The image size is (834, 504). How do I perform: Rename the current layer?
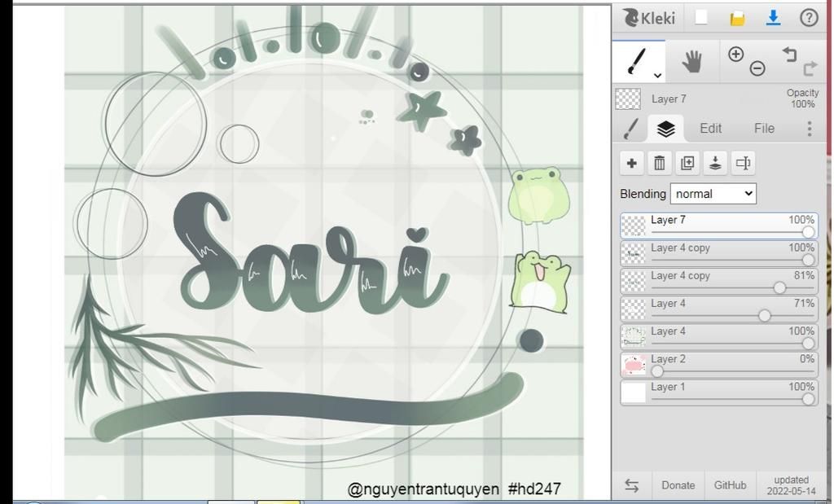coord(743,163)
